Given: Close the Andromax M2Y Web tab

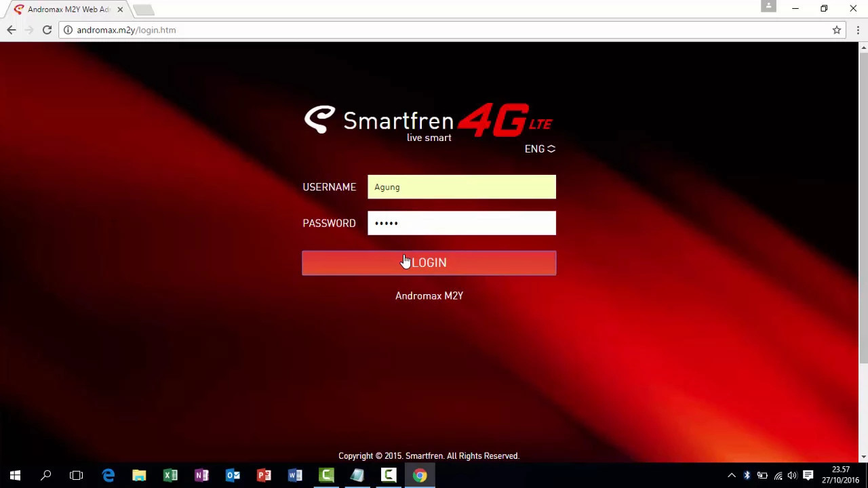Looking at the screenshot, I should (x=120, y=9).
